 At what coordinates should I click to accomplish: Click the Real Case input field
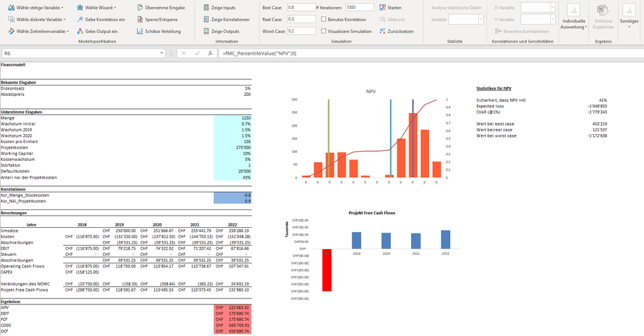click(x=301, y=19)
